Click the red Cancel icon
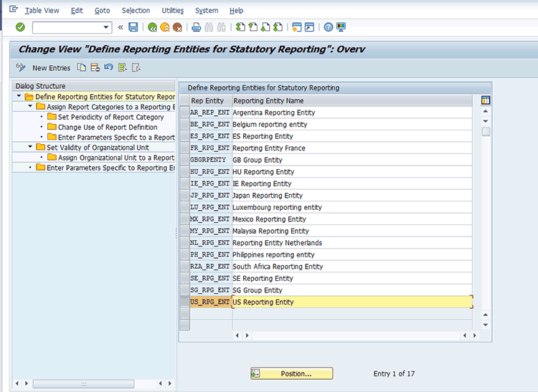The width and height of the screenshot is (538, 392). (177, 27)
